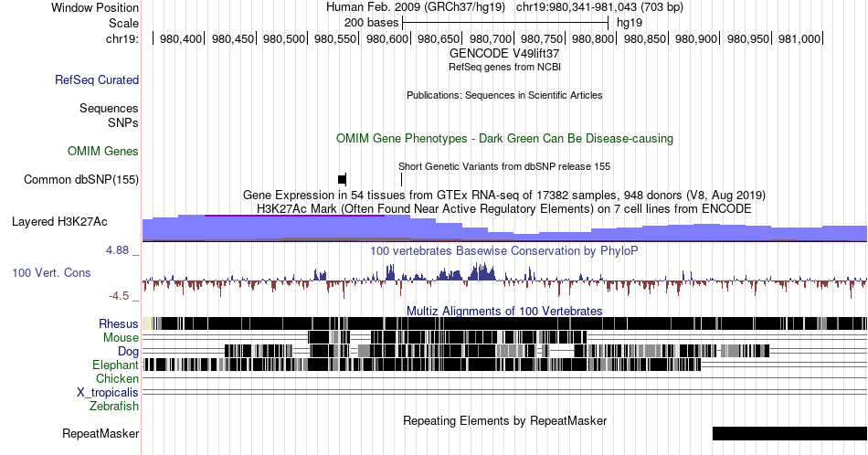Click the PhyloP conservation wiggle plot
The width and height of the screenshot is (868, 455).
point(504,280)
